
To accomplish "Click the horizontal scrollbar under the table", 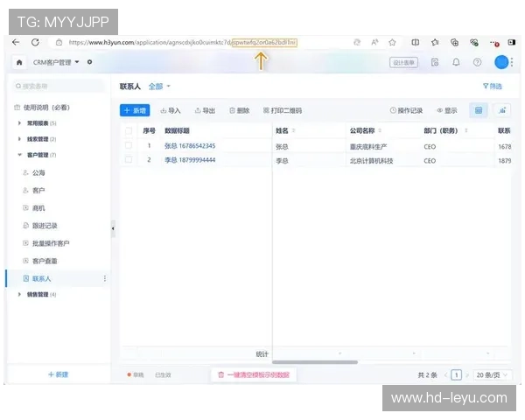I will pos(315,362).
